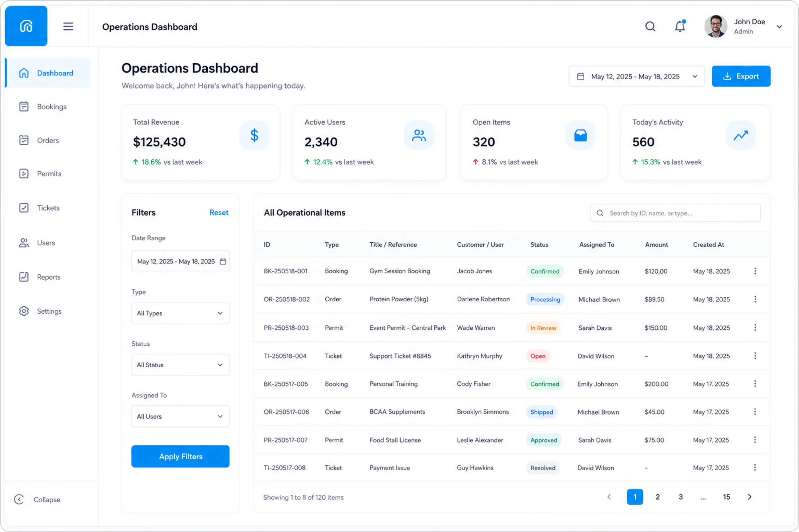Open row actions for BK-250517-005
Screen dimensions: 799x532
click(x=755, y=384)
